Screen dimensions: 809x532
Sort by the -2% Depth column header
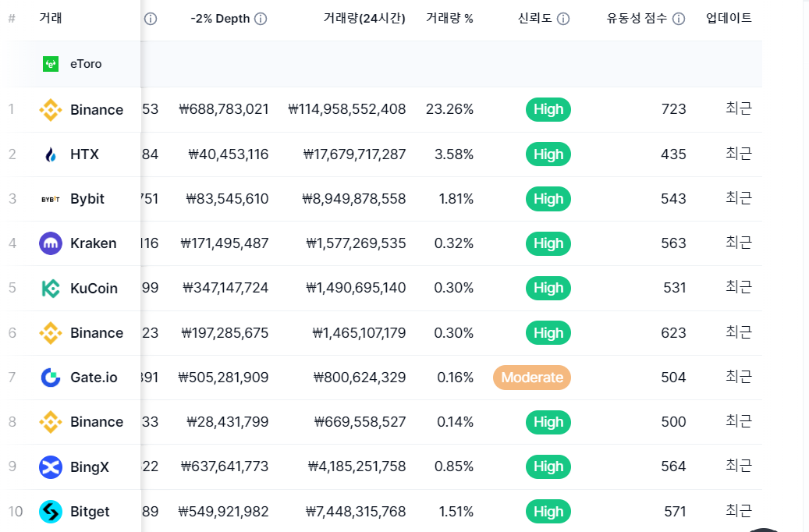tap(220, 19)
